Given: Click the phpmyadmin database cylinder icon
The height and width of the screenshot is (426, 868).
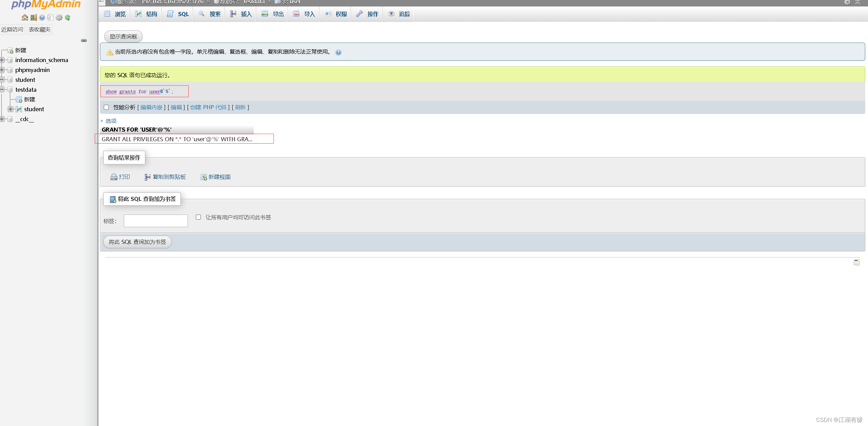Looking at the screenshot, I should pyautogui.click(x=10, y=70).
